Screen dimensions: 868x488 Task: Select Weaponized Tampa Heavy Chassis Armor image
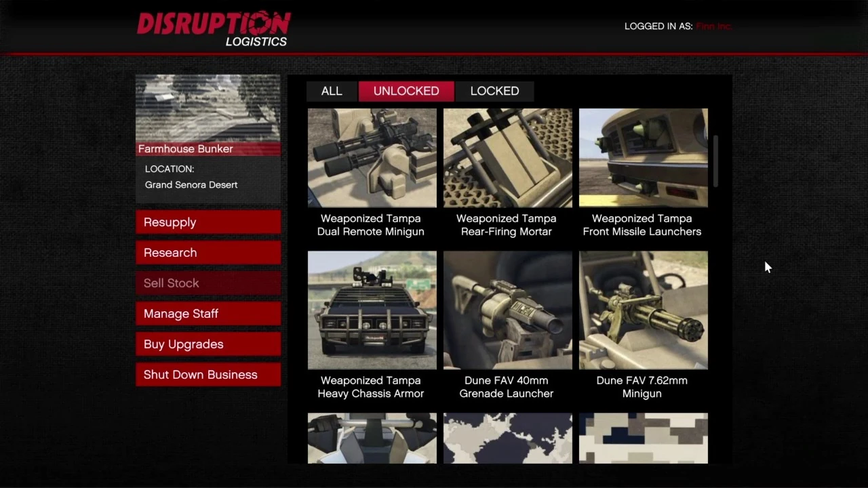(372, 310)
